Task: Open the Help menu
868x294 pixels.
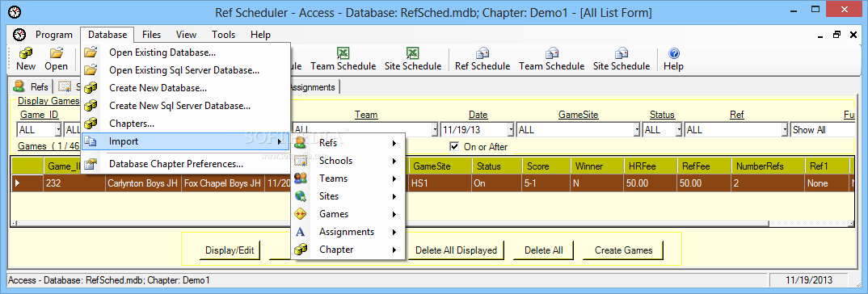Action: [260, 35]
